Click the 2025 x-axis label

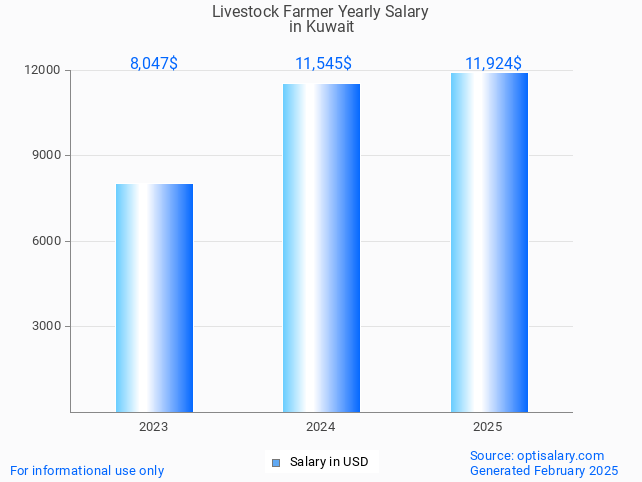click(488, 426)
